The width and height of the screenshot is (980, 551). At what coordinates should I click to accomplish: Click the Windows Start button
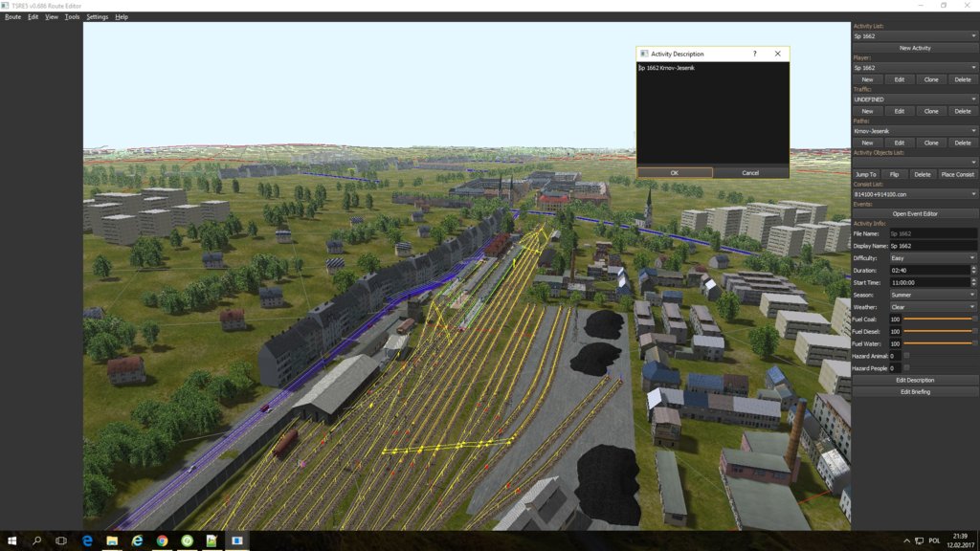(x=12, y=541)
